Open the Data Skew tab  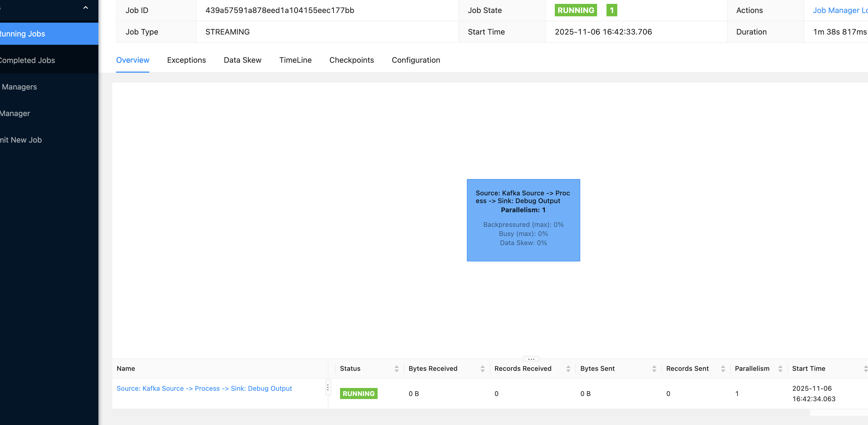tap(242, 60)
